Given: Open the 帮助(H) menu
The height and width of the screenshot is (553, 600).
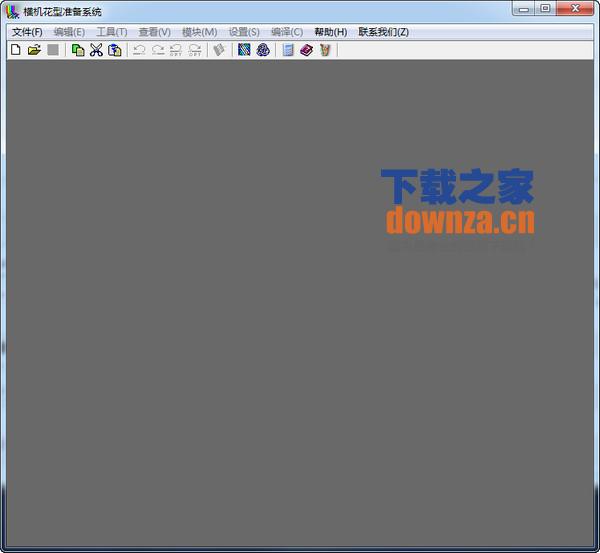Looking at the screenshot, I should pos(331,32).
